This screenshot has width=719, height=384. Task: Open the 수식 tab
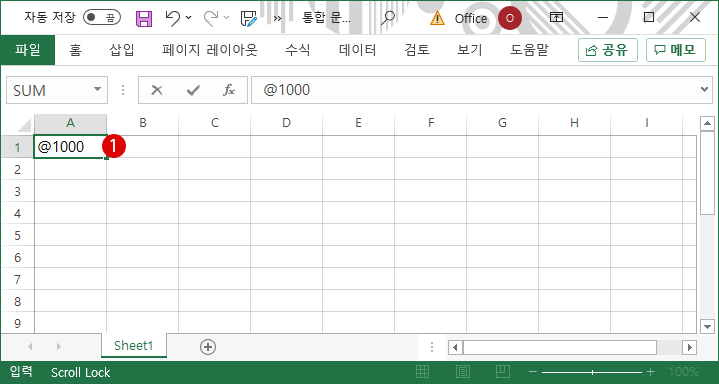298,50
